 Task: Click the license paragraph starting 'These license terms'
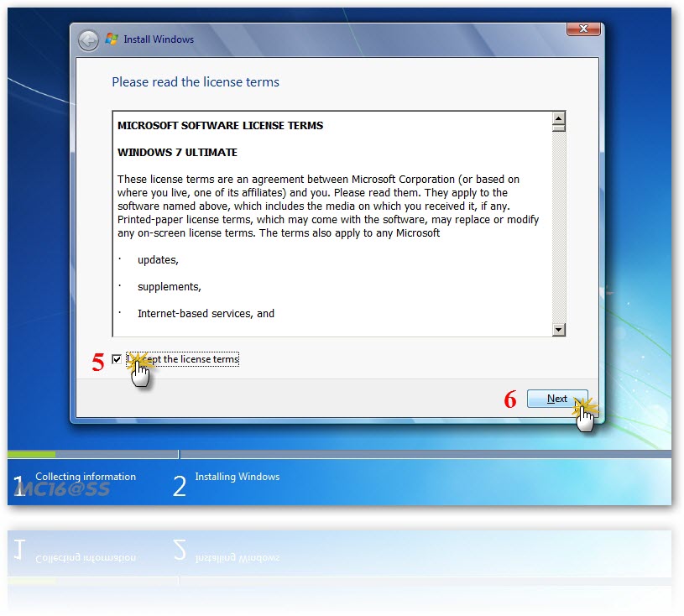[328, 206]
